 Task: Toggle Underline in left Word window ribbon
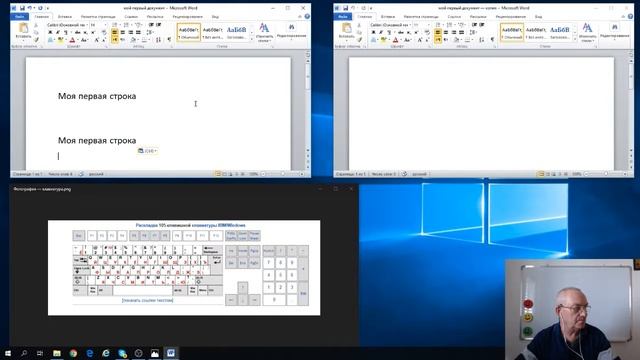click(x=65, y=32)
